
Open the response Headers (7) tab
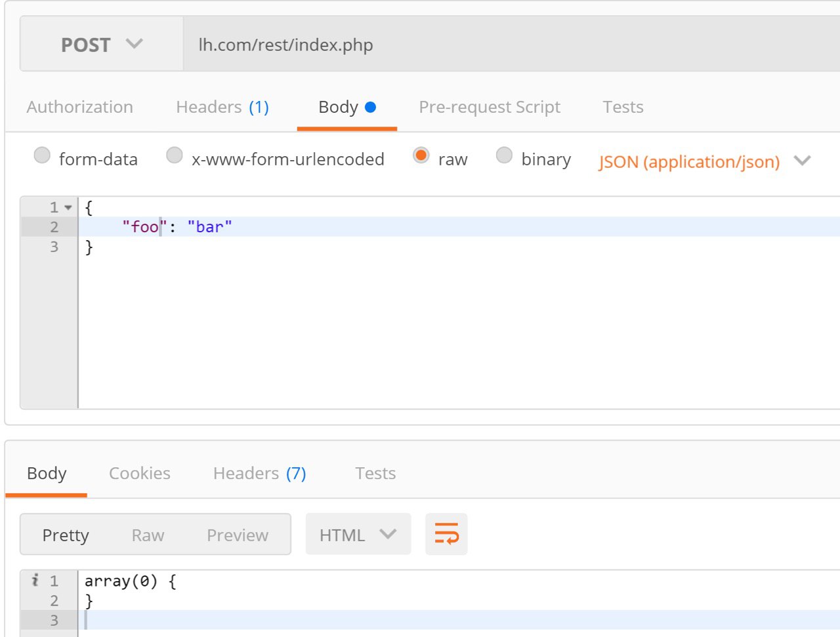260,473
